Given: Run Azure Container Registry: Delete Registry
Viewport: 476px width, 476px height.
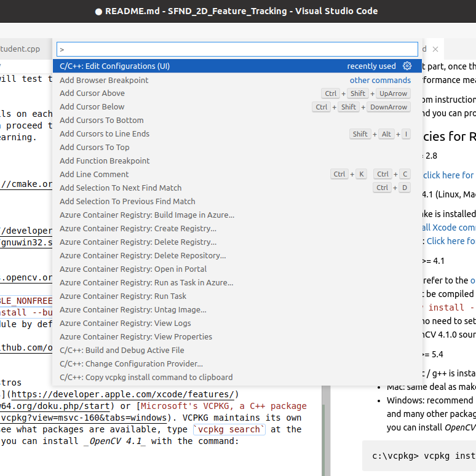Looking at the screenshot, I should (x=237, y=242).
